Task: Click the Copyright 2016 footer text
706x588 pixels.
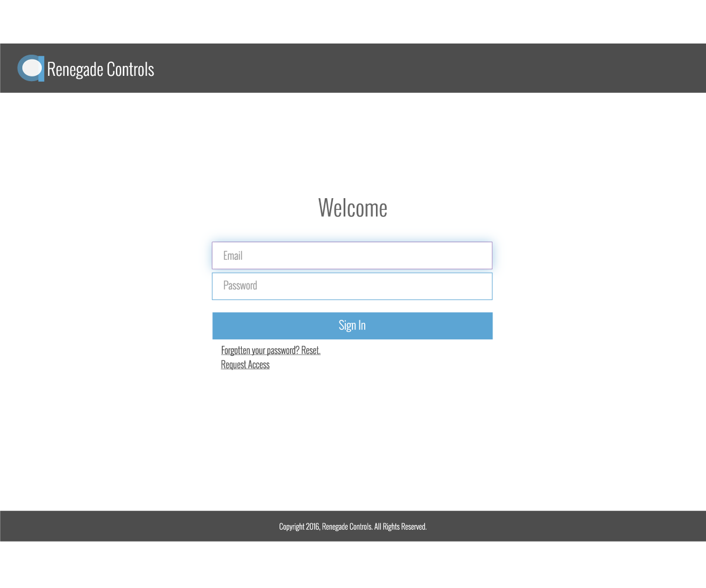Action: (x=352, y=526)
